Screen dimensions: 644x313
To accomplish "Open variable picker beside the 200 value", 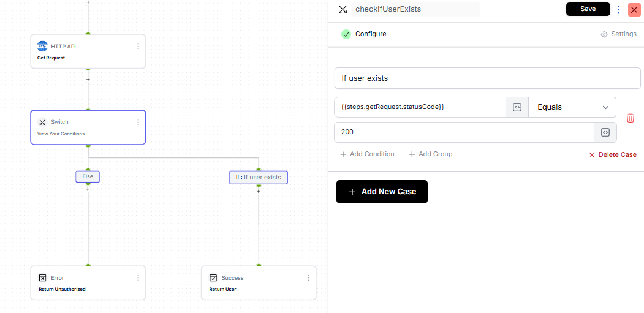I will [x=605, y=132].
